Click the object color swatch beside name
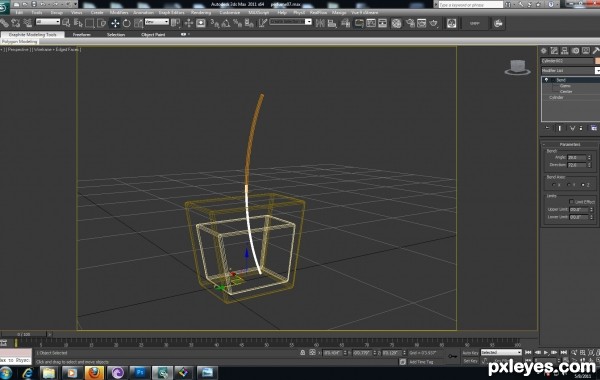 pos(597,61)
